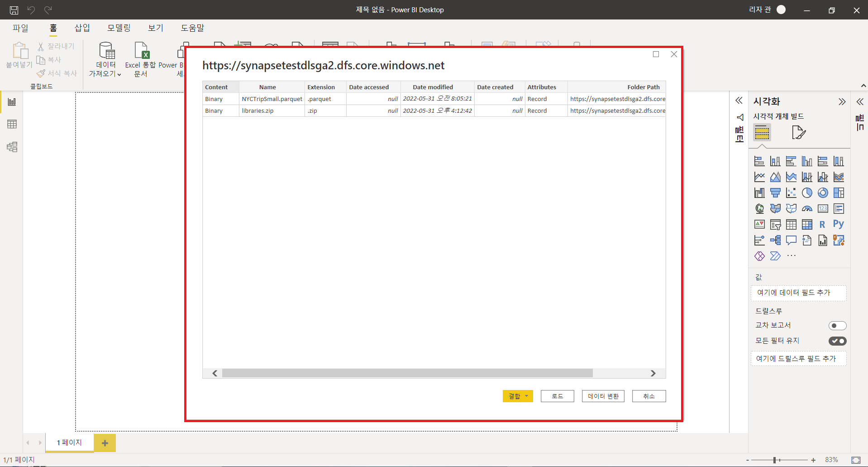
Task: Select the Python (Py) visual
Action: point(839,225)
